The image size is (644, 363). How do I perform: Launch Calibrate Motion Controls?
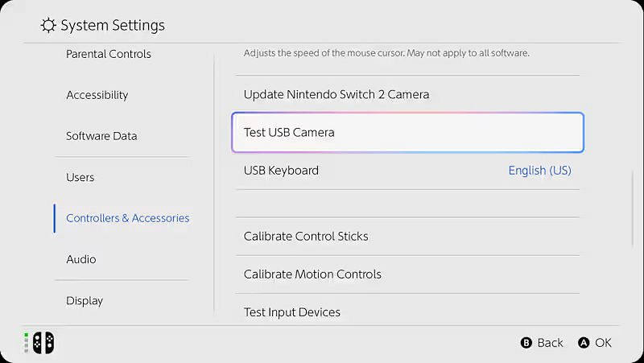(x=312, y=274)
